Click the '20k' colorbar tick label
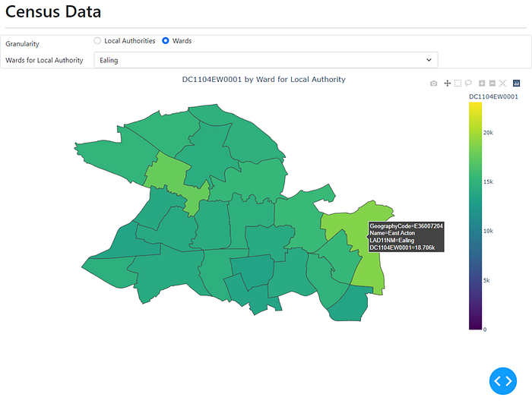The height and width of the screenshot is (410, 532). pos(488,133)
